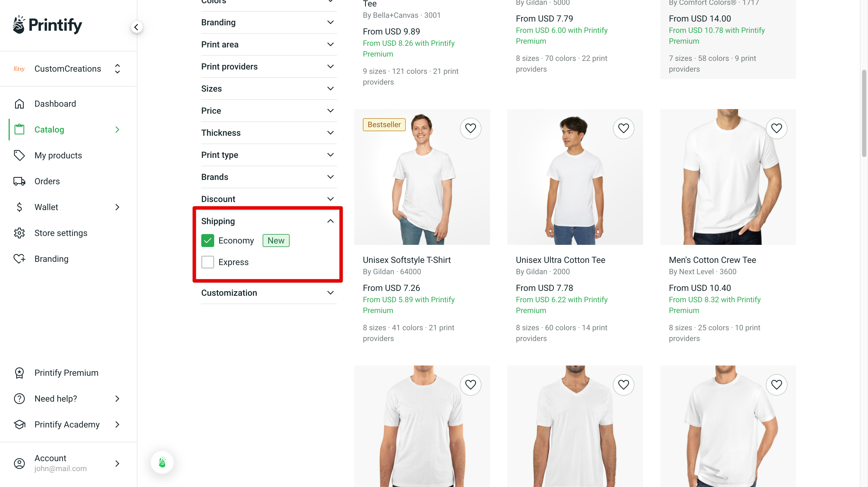Collapse the left sidebar with the arrow
This screenshot has width=868, height=487.
[137, 27]
